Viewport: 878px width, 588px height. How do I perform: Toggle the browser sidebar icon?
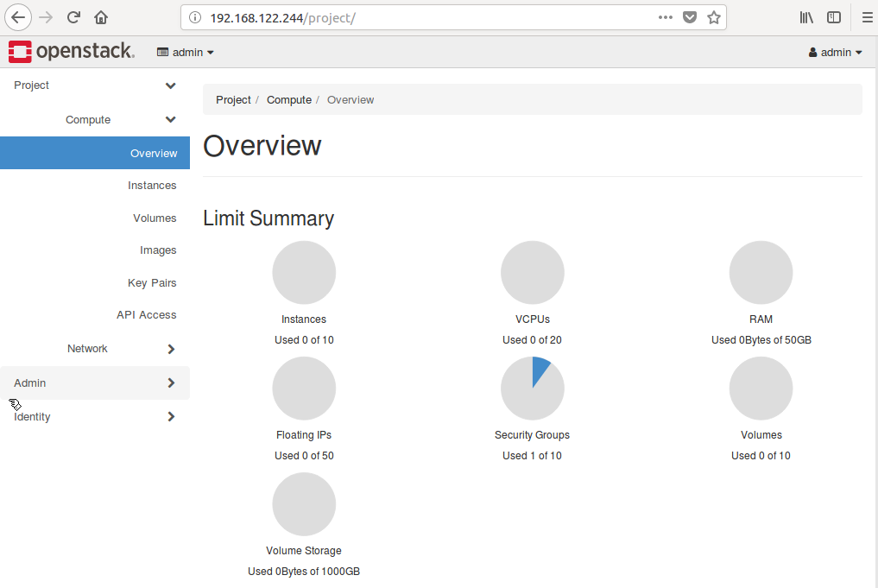click(834, 17)
